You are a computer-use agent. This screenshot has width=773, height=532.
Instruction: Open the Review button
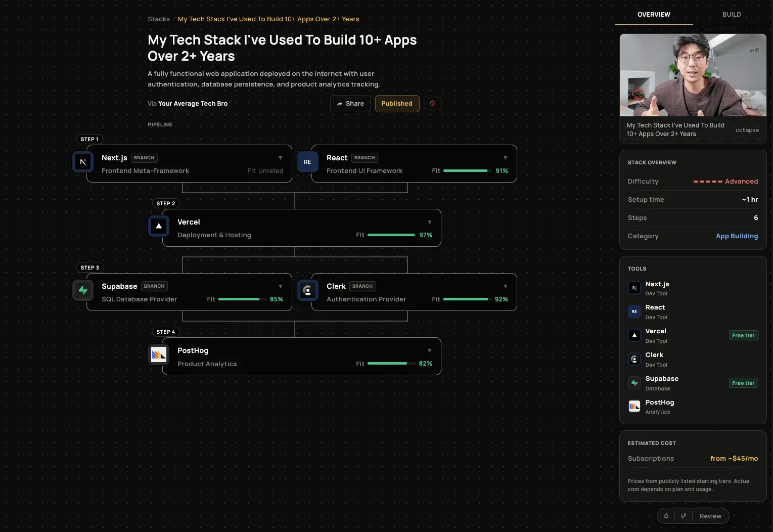click(710, 516)
